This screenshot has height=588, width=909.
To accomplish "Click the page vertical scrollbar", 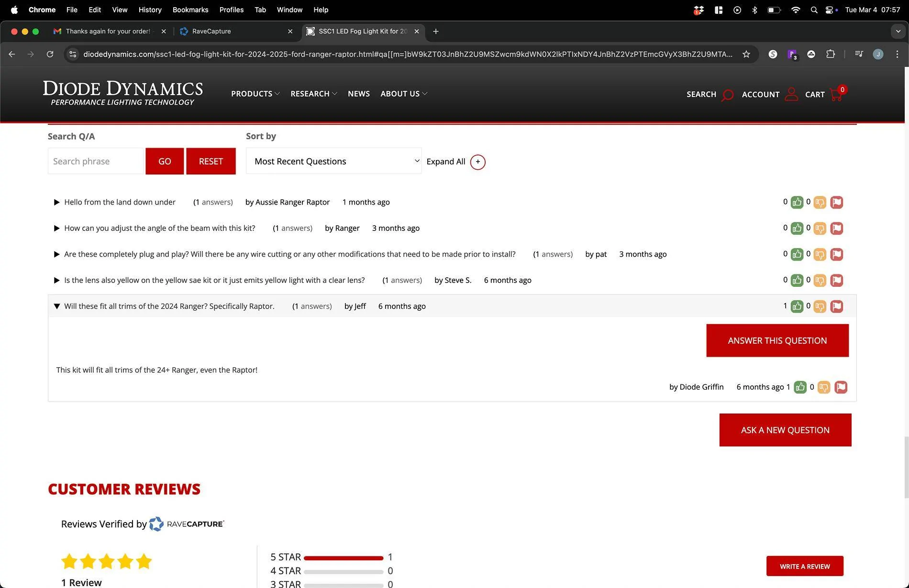I will pyautogui.click(x=906, y=468).
